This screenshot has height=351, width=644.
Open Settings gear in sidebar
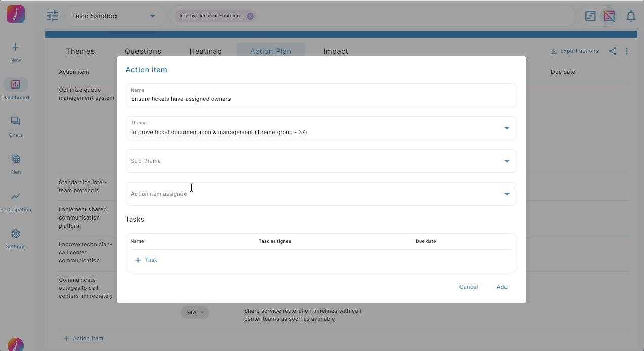pos(16,234)
